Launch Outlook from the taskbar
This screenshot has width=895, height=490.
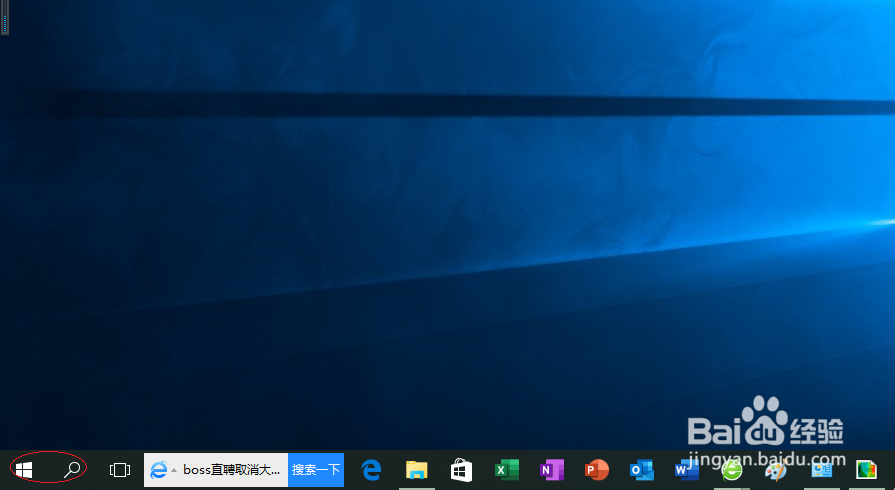(x=642, y=470)
